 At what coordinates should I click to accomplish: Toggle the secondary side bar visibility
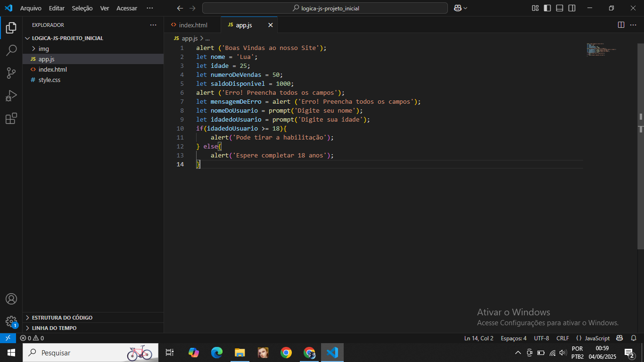coord(572,8)
